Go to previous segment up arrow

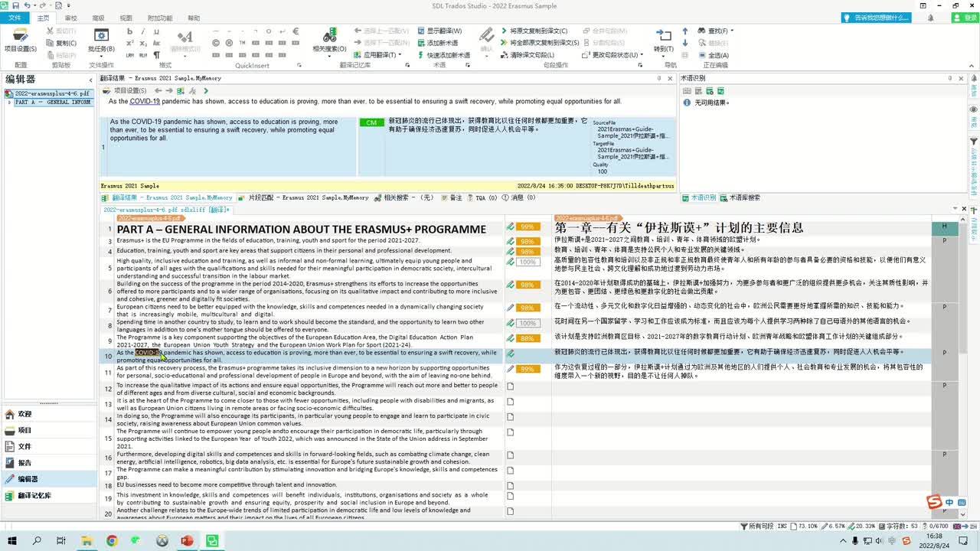click(x=685, y=31)
